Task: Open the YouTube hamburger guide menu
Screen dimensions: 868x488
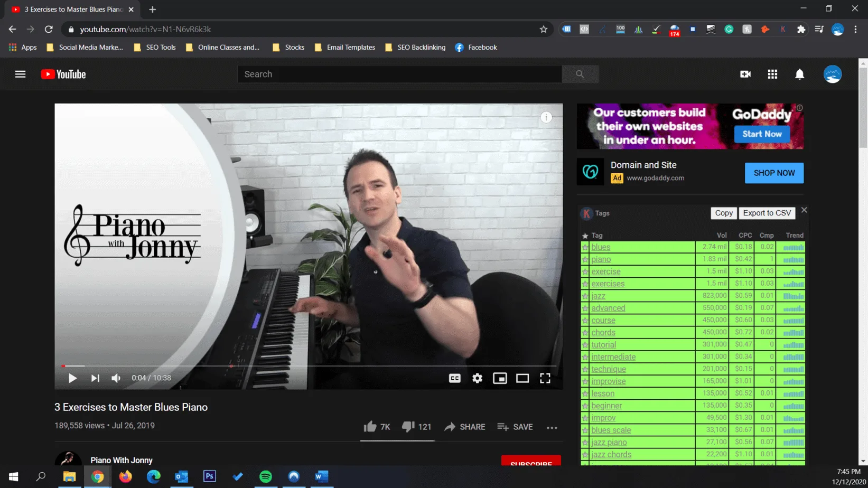Action: [20, 74]
